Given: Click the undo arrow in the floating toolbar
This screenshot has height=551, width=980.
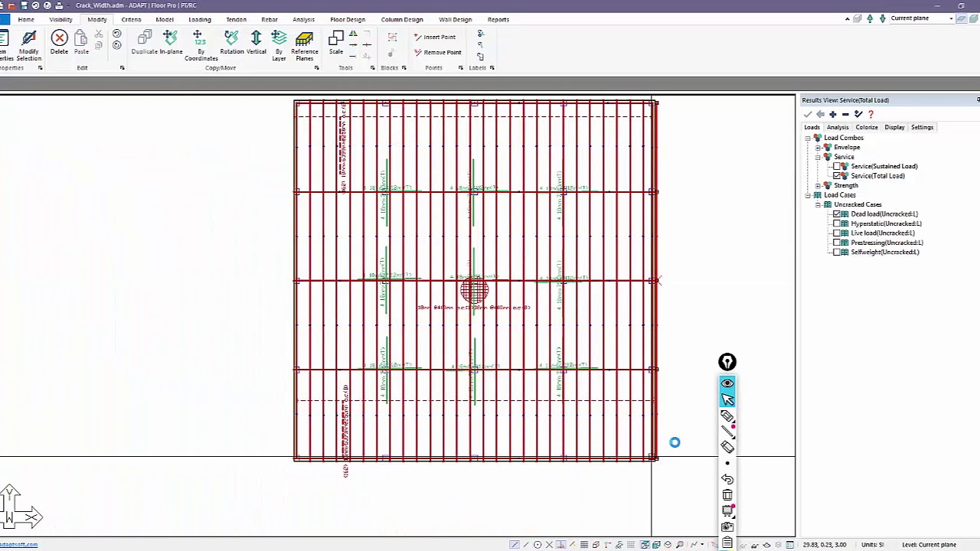Looking at the screenshot, I should click(727, 479).
